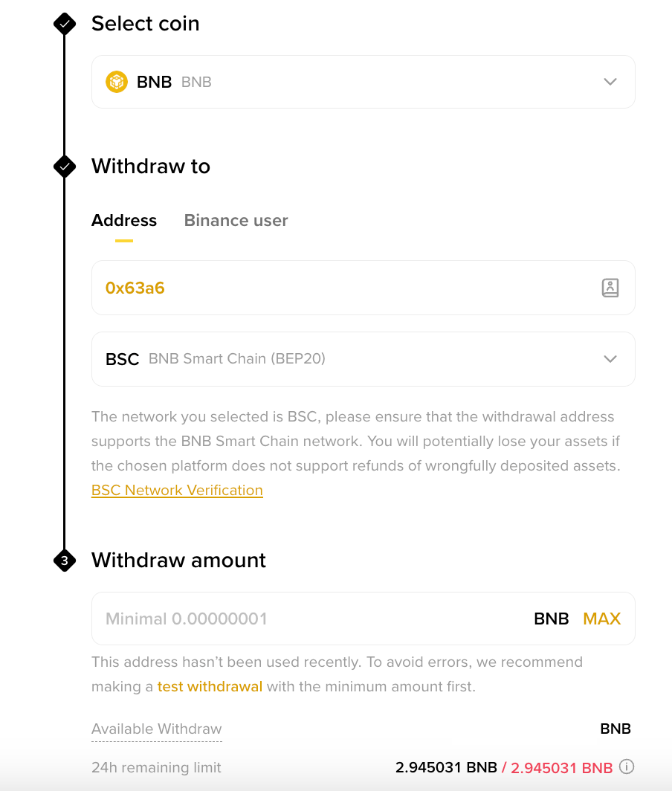The width and height of the screenshot is (672, 791).
Task: Open the BNB Smart Chain network selector
Action: coord(363,359)
